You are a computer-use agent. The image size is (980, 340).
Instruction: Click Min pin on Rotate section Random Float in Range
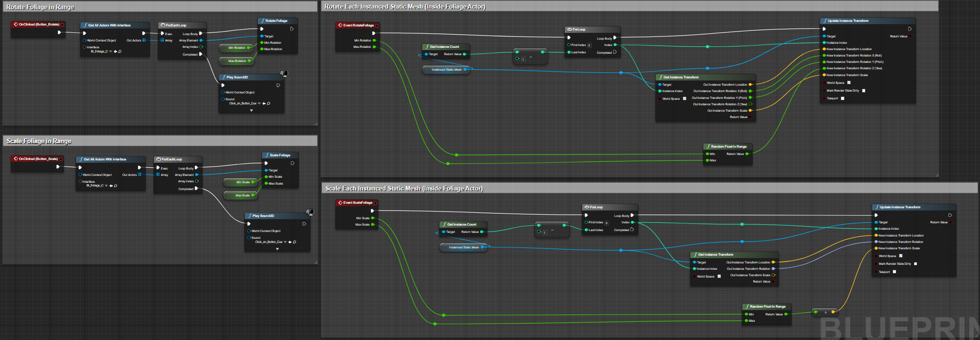(x=707, y=154)
